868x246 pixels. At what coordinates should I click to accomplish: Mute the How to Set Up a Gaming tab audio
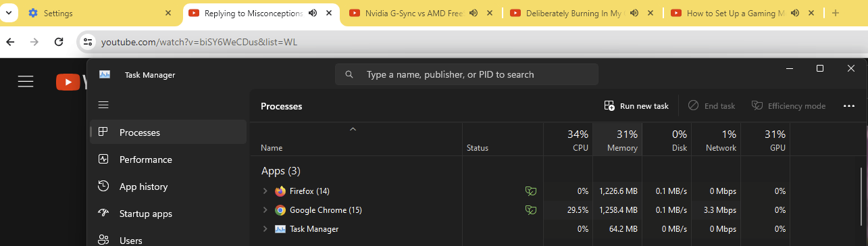[x=794, y=13]
